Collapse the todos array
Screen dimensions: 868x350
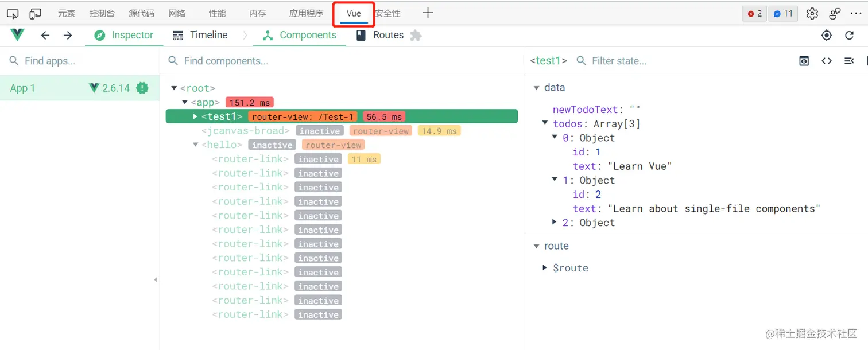545,123
